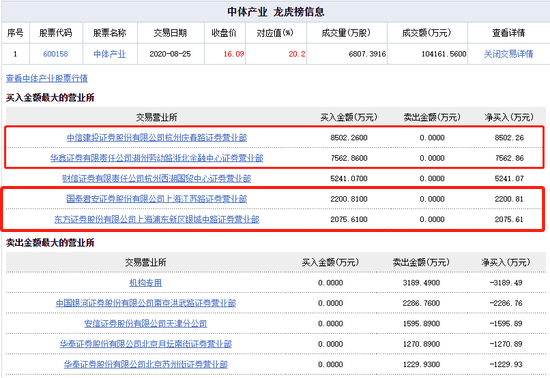Viewport: 550px width, 378px height.
Task: Open 中国银河证券南京洪武路营业部 link
Action: click(x=146, y=303)
